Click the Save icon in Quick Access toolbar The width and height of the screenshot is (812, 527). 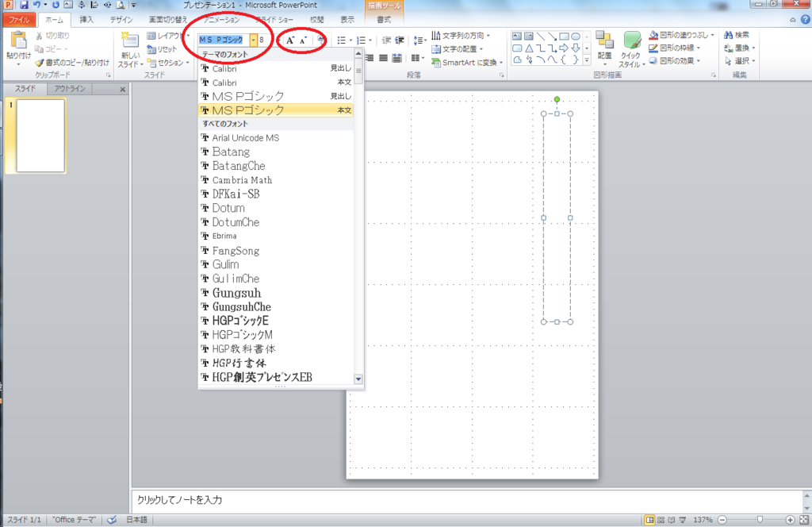(24, 6)
